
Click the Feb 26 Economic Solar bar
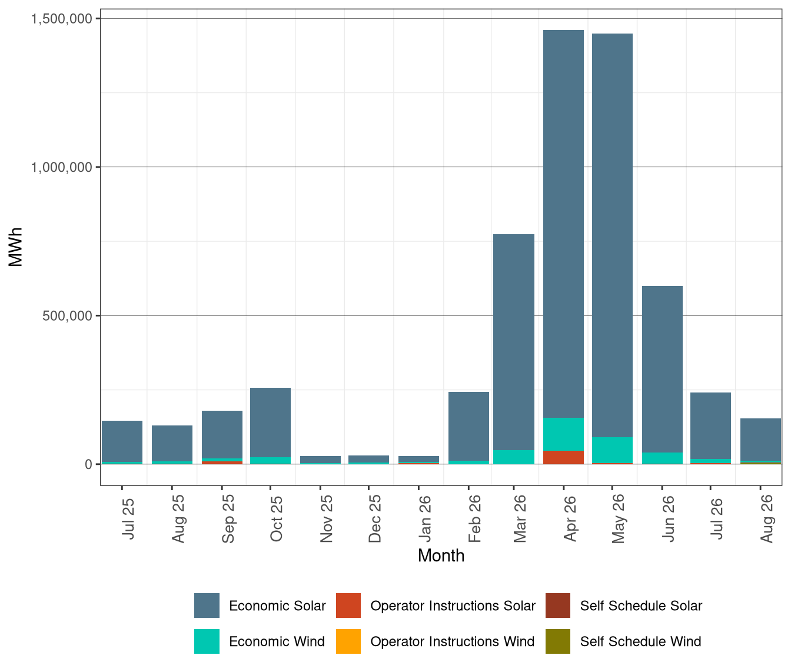(x=468, y=426)
